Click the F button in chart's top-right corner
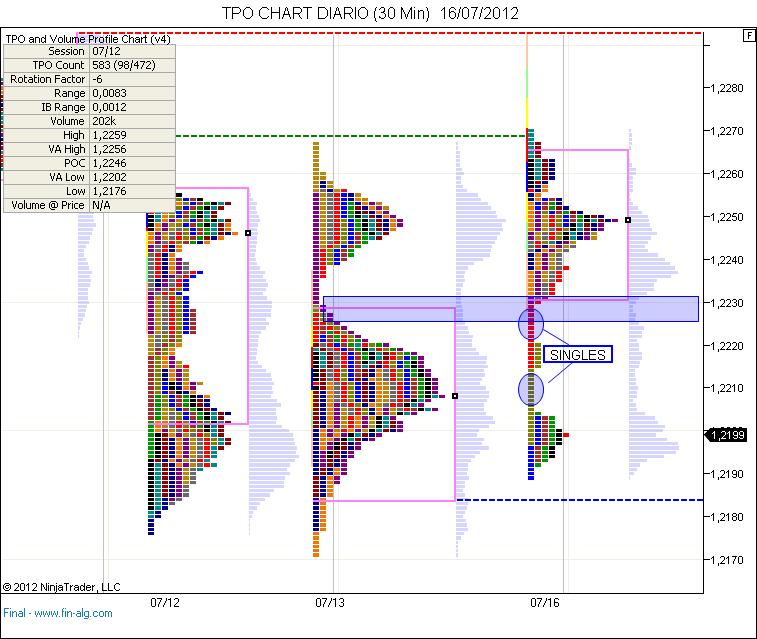757x639 pixels. click(x=748, y=35)
